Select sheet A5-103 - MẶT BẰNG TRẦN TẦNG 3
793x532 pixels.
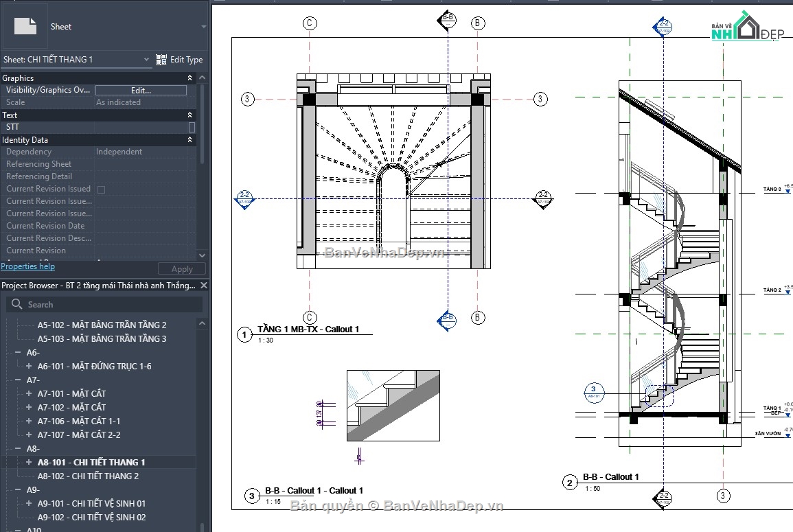[x=102, y=338]
